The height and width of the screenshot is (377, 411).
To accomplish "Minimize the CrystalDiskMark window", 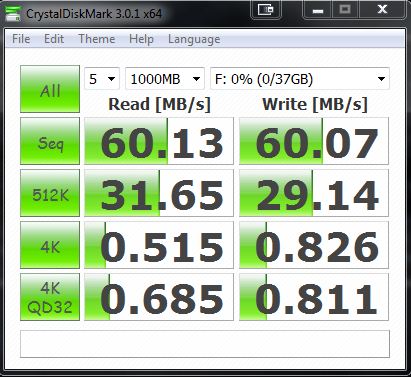I will click(x=318, y=9).
